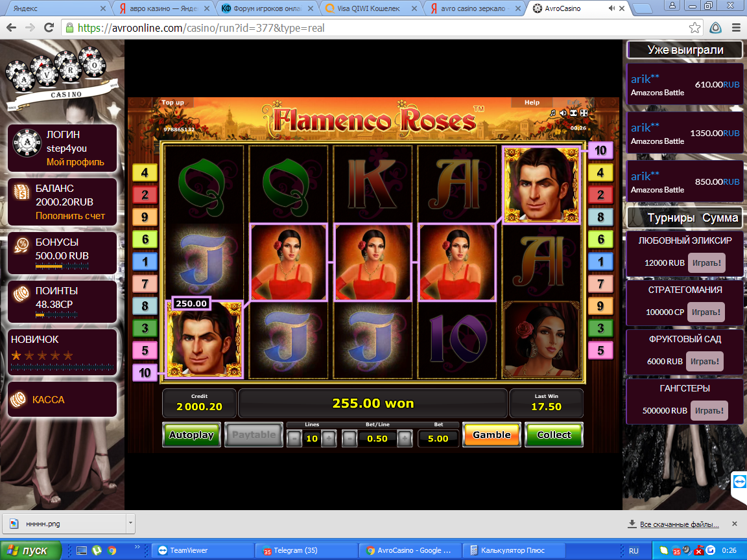This screenshot has height=560, width=747.
Task: Go back with browser back arrow
Action: click(12, 28)
